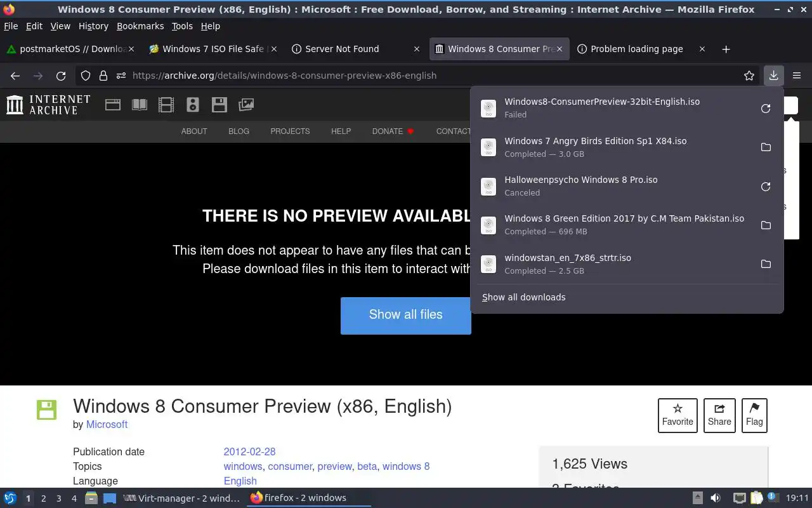Open the File menu
This screenshot has height=508, width=812.
pos(11,26)
